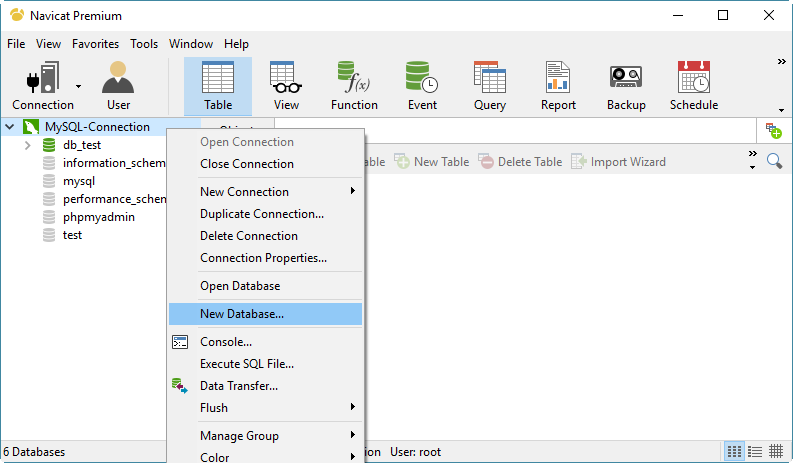Screen dimensions: 793x463
Task: Switch to icon view layout
Action: coord(734,451)
